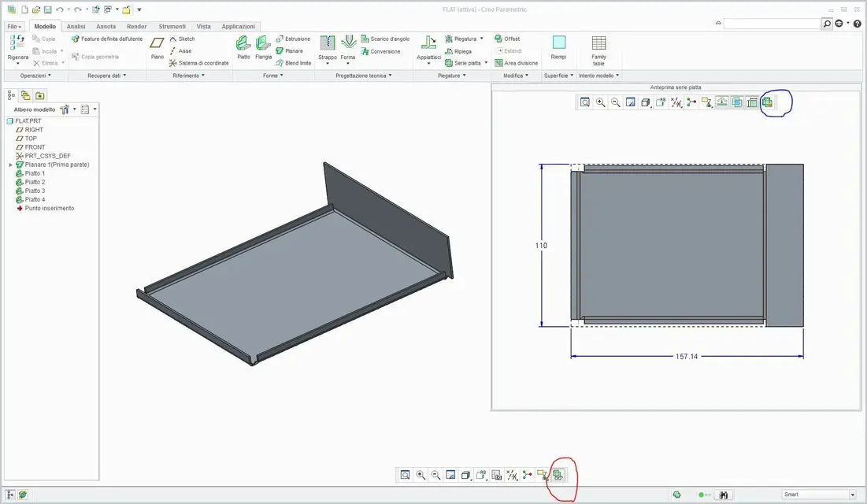
Task: Expand the Planare 1 tree node
Action: [x=10, y=165]
